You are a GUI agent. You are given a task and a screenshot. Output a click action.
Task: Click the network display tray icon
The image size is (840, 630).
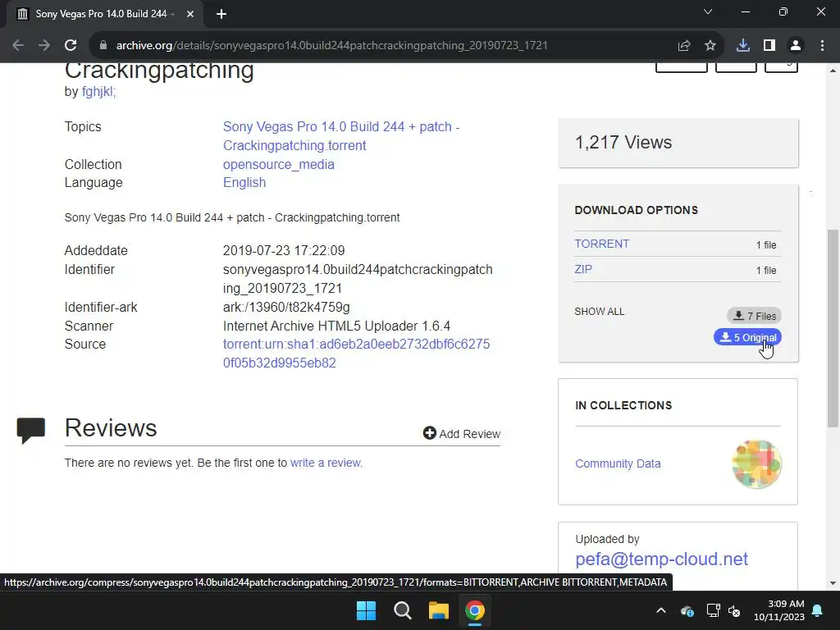[713, 610]
